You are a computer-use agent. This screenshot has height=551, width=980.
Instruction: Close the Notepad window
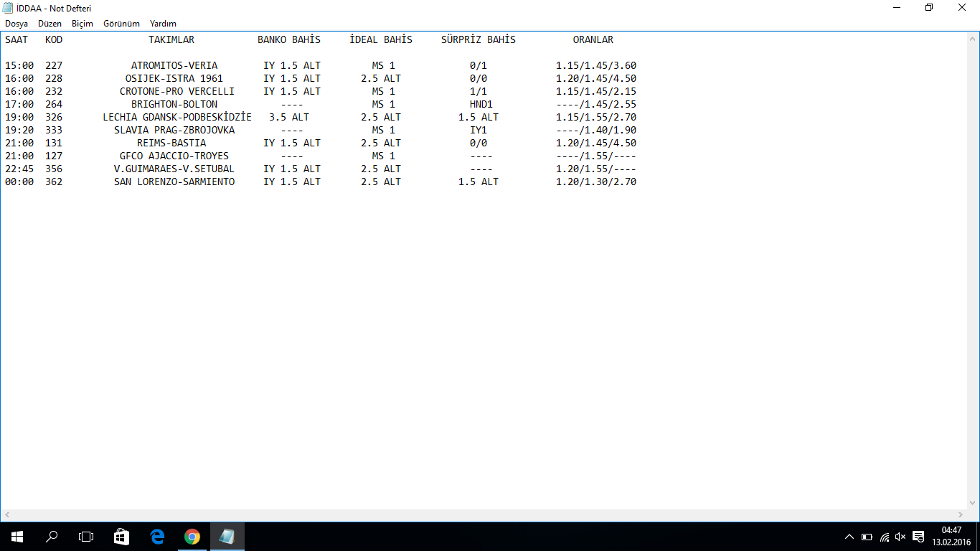(x=963, y=7)
